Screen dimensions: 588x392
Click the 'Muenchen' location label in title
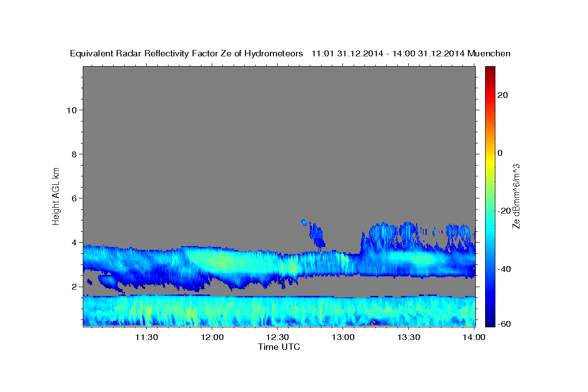click(489, 53)
